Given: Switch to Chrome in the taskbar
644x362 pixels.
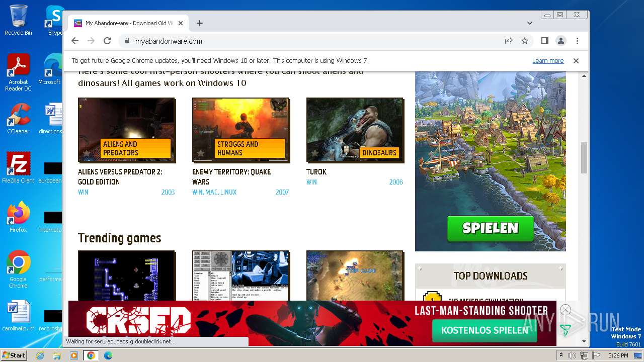Looking at the screenshot, I should pos(91,355).
